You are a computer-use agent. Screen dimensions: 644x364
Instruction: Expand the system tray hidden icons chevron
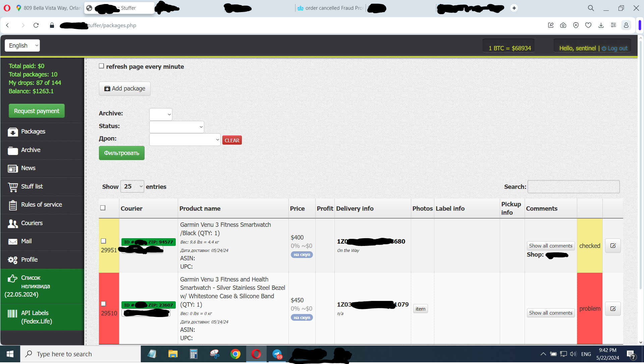coord(543,354)
